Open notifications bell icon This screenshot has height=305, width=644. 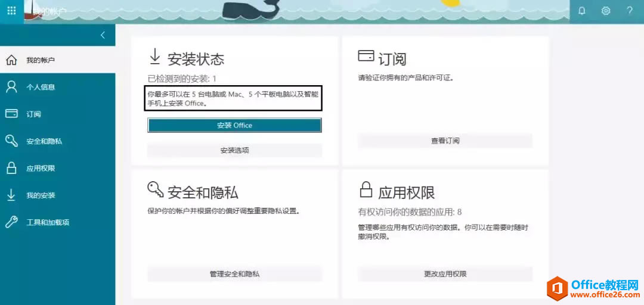coord(581,11)
